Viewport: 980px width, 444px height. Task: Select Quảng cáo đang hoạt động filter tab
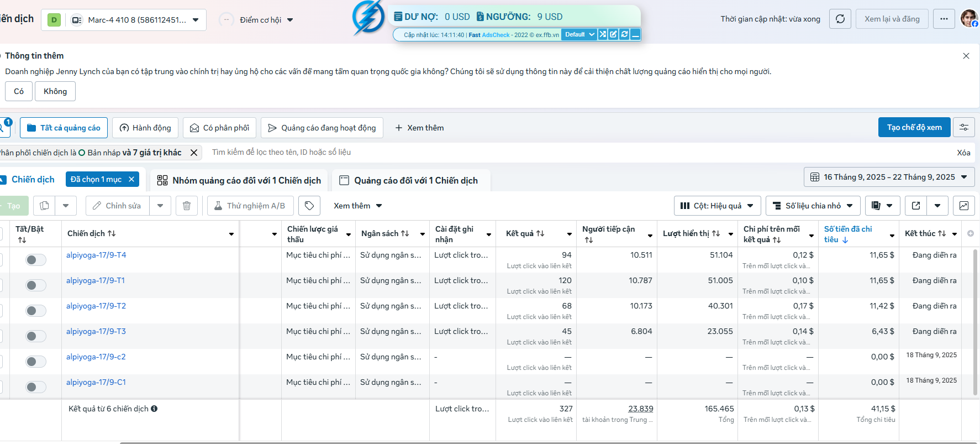coord(322,128)
